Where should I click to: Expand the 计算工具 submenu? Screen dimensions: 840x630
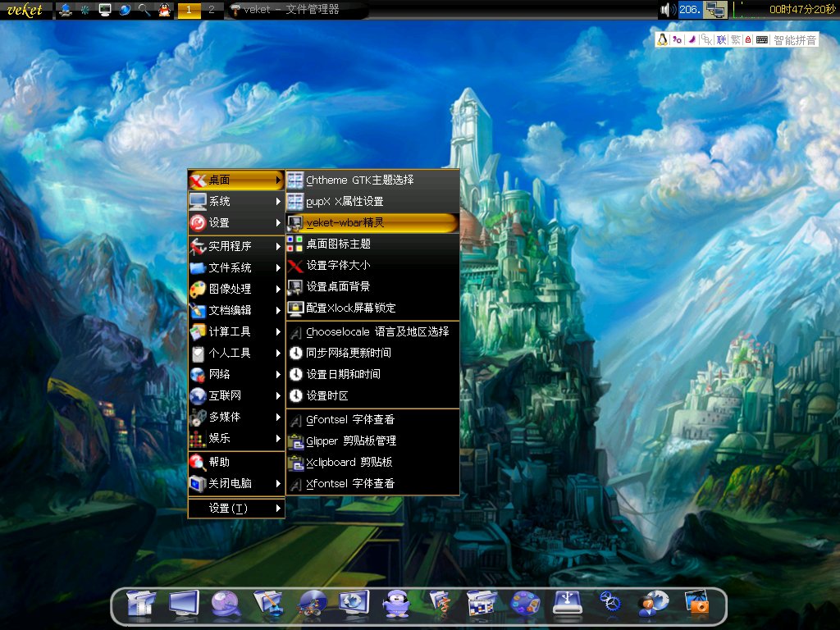coord(235,332)
